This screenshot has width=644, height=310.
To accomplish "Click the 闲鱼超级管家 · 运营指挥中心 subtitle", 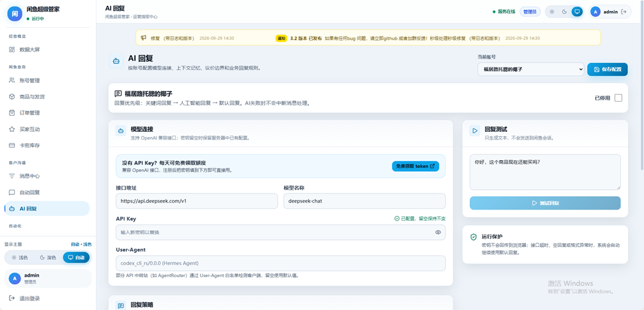I will tap(131, 17).
